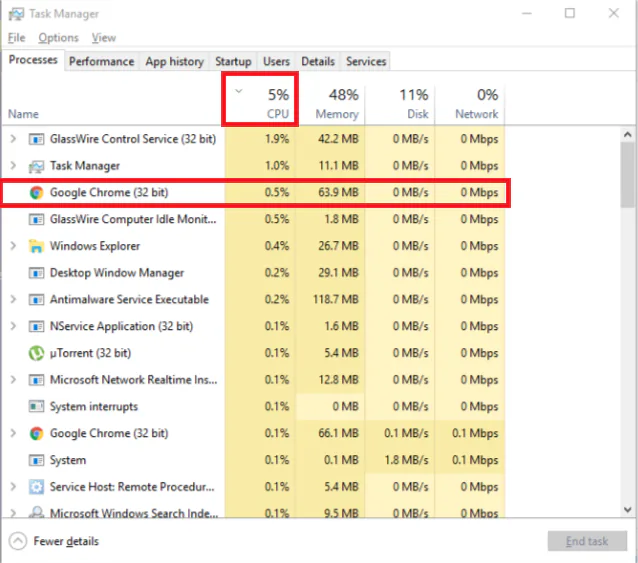Viewport: 638px width, 563px height.
Task: Click the Task Manager title bar icon
Action: pyautogui.click(x=16, y=14)
